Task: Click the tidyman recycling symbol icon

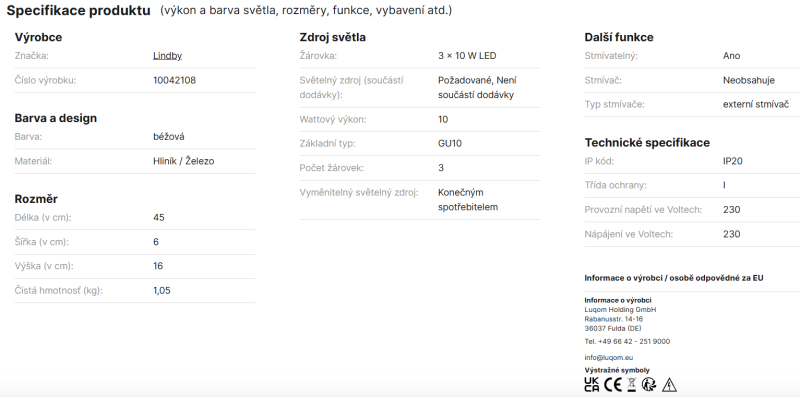Action: (x=649, y=384)
